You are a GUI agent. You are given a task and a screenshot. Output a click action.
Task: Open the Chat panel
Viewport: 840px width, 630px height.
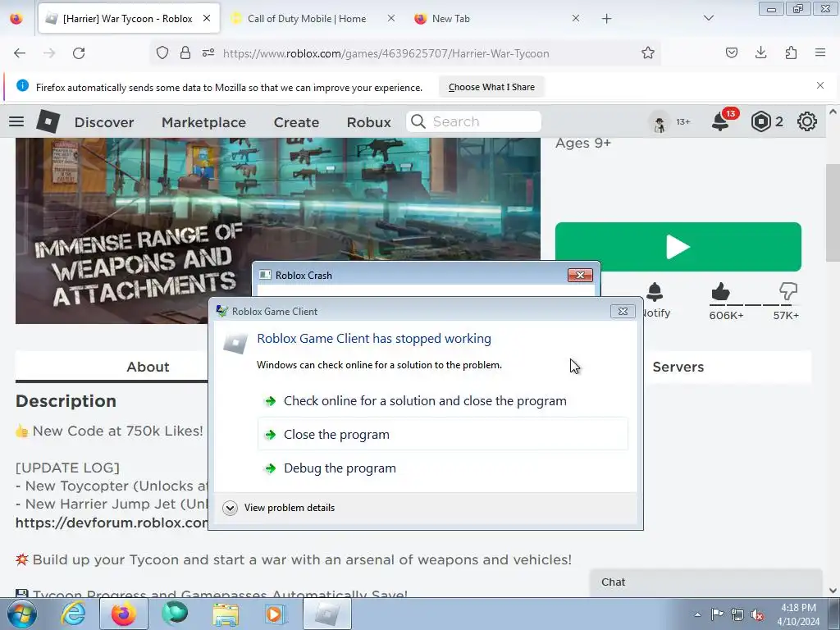[x=706, y=582]
